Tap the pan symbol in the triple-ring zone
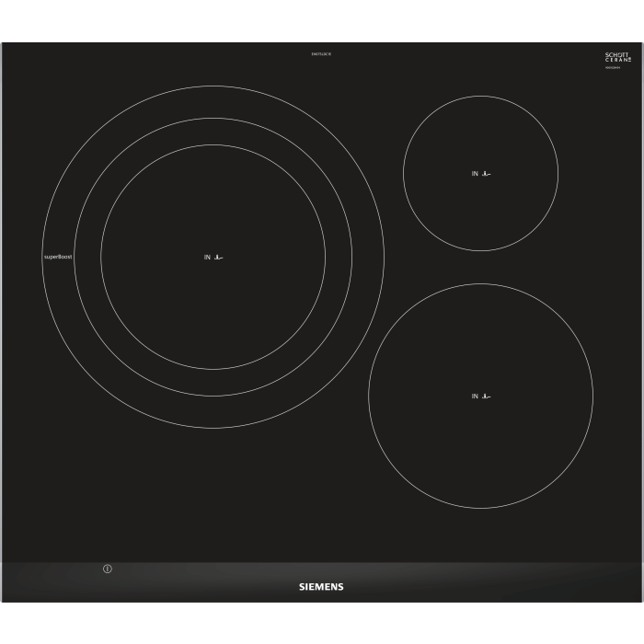 click(219, 258)
